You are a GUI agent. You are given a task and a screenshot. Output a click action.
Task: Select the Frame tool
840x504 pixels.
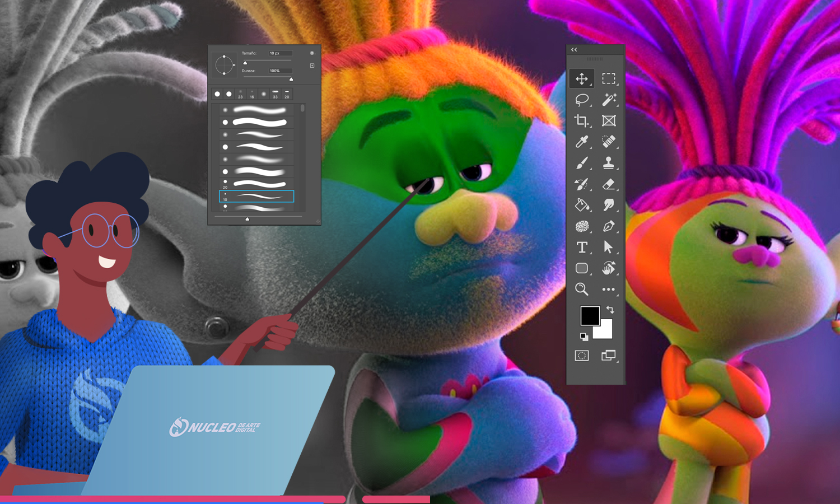[x=609, y=121]
